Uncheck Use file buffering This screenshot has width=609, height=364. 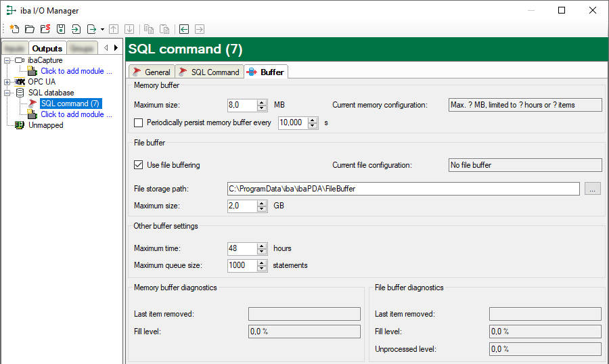click(x=138, y=164)
